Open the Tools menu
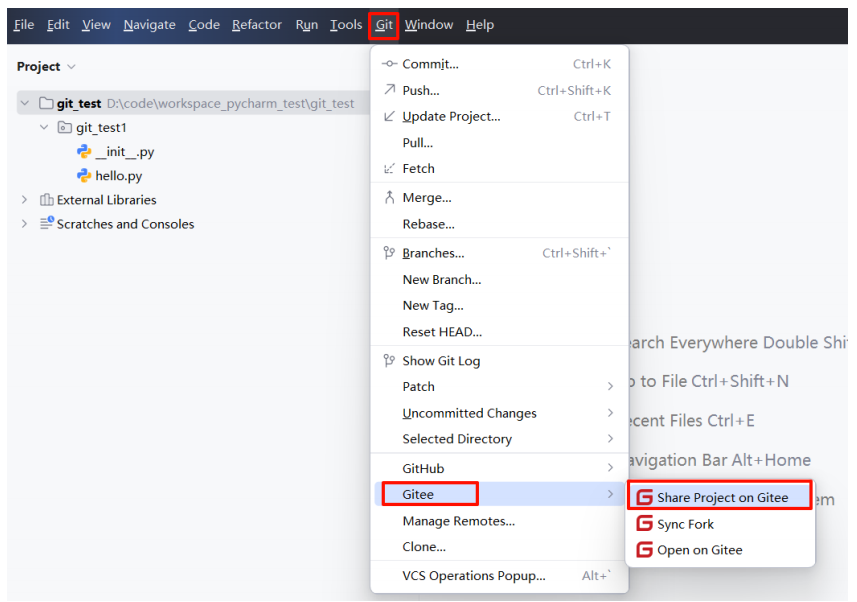Screen dimensions: 857x602 pos(346,25)
